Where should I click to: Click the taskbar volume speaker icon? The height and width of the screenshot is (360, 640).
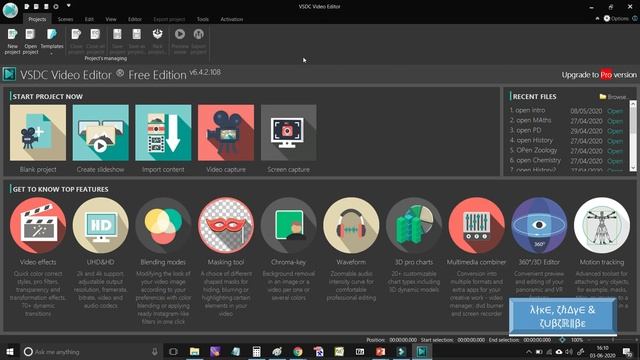(x=569, y=352)
